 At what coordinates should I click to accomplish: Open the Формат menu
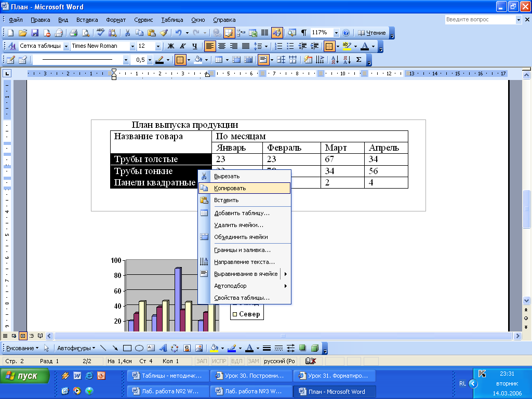point(116,20)
